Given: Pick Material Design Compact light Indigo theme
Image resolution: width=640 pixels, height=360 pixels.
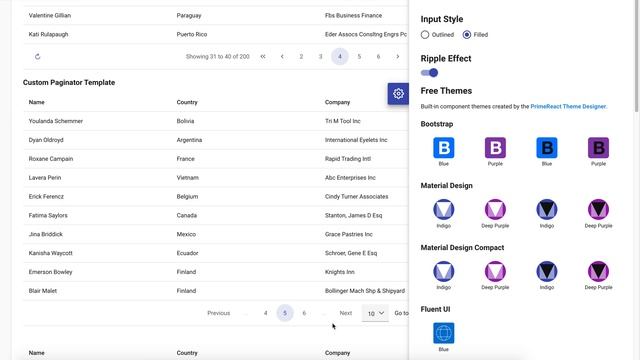Looking at the screenshot, I should click(x=444, y=271).
